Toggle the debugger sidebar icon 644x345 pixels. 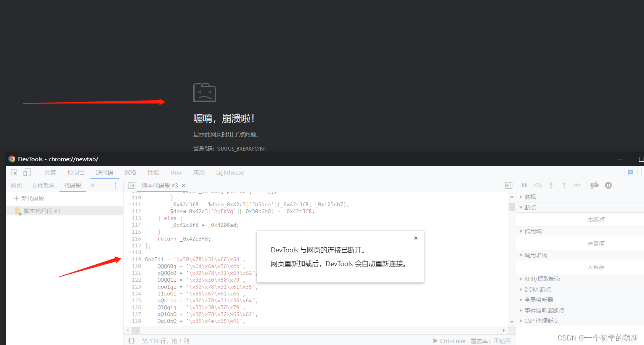point(509,186)
